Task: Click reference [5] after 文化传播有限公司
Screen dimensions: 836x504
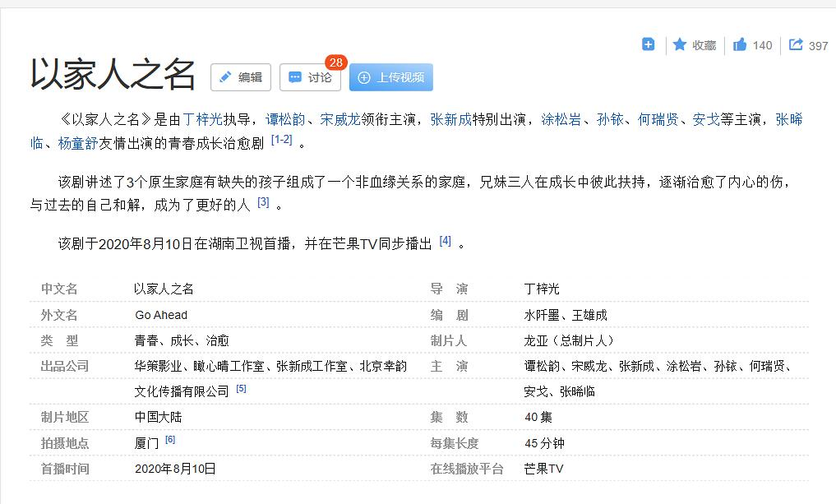Action: click(x=241, y=389)
